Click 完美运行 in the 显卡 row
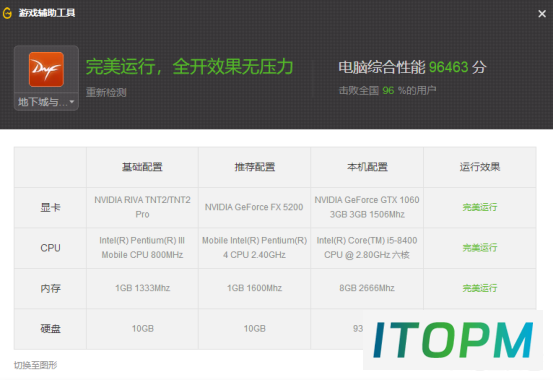553x380 pixels. 480,207
